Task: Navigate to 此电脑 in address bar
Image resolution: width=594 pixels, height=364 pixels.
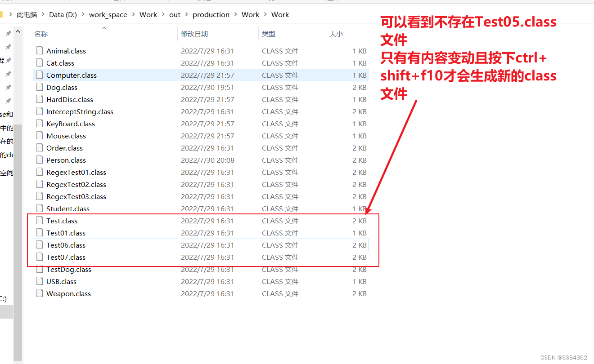Action: (27, 14)
